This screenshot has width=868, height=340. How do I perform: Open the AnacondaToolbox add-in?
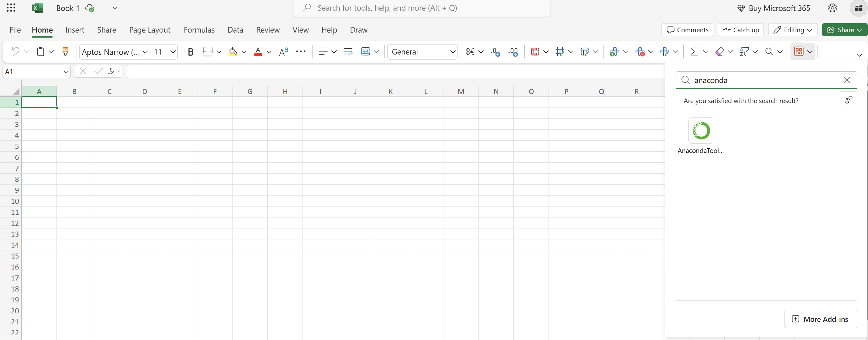pos(701,135)
